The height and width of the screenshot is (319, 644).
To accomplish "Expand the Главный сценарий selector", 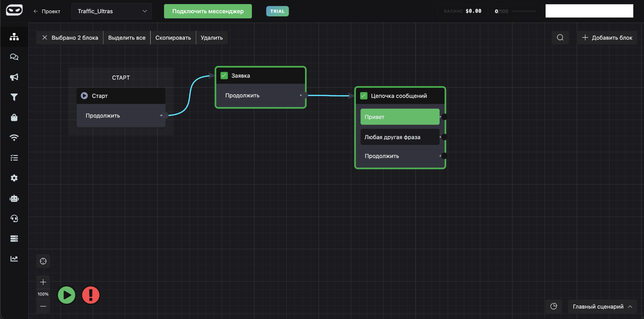I will pos(602,306).
